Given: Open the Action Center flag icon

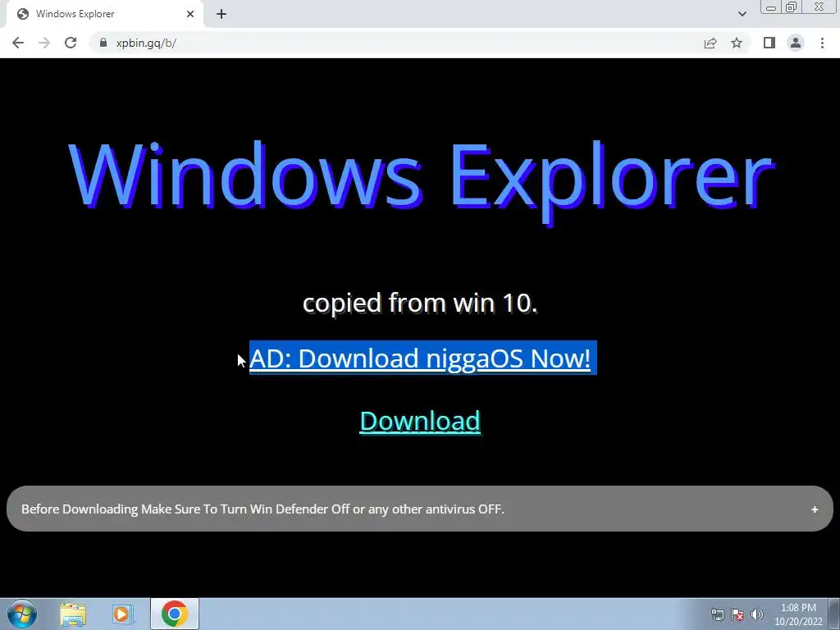Looking at the screenshot, I should point(737,614).
